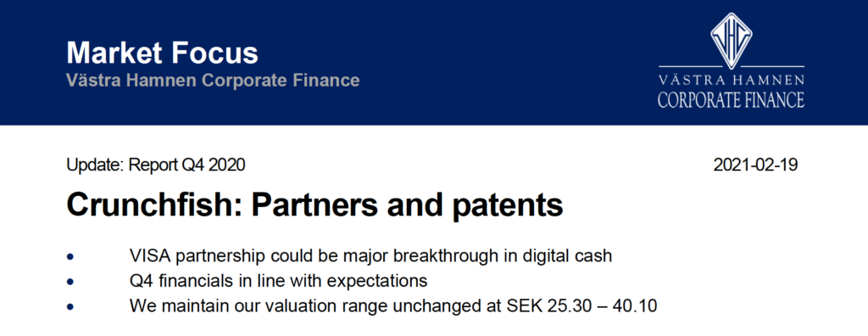The height and width of the screenshot is (336, 868).
Task: Click the Västra Hamnen diamond logo
Action: pyautogui.click(x=732, y=38)
